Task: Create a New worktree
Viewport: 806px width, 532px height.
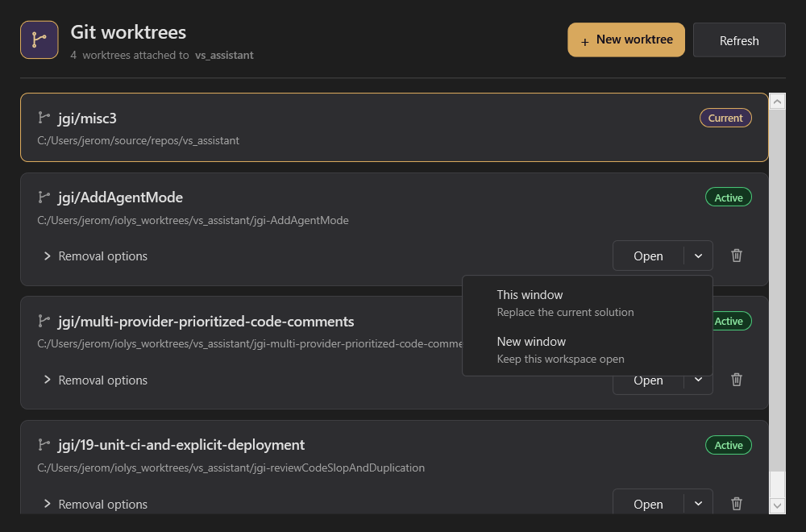Action: 626,39
